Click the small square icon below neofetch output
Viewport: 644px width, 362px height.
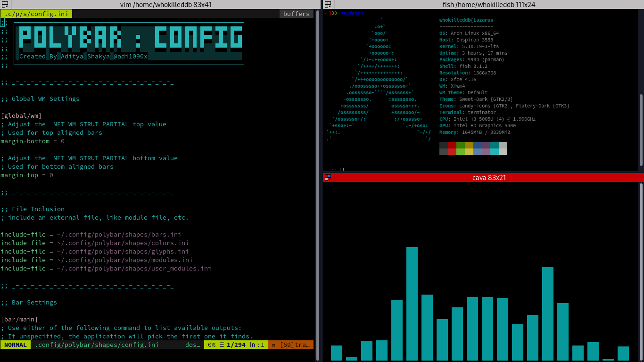(341, 169)
